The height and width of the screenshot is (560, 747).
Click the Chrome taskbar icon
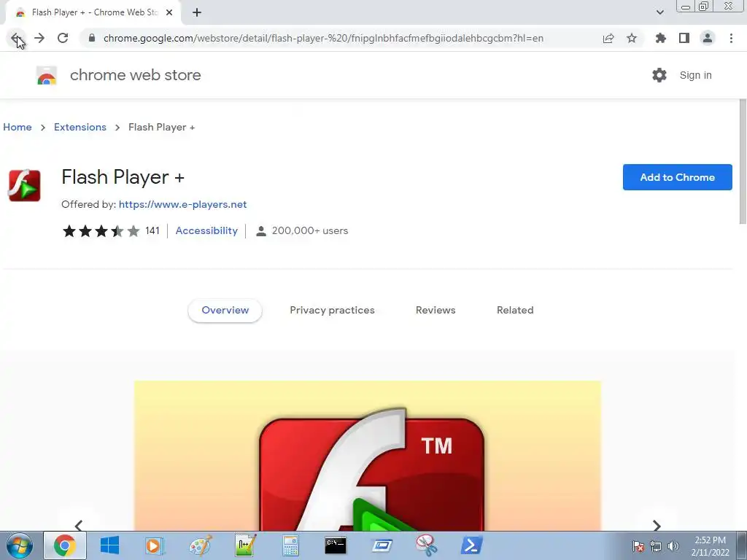tap(65, 545)
